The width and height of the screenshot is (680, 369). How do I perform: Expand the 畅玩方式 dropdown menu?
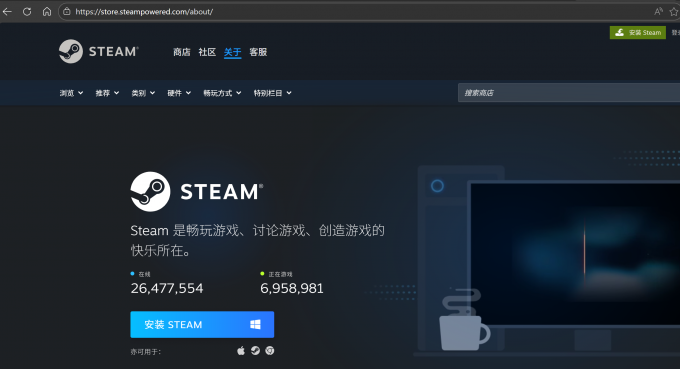point(222,93)
